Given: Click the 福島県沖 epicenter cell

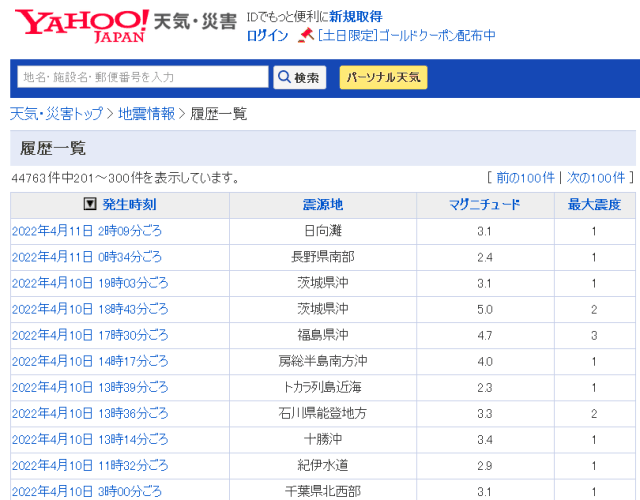Looking at the screenshot, I should 323,336.
